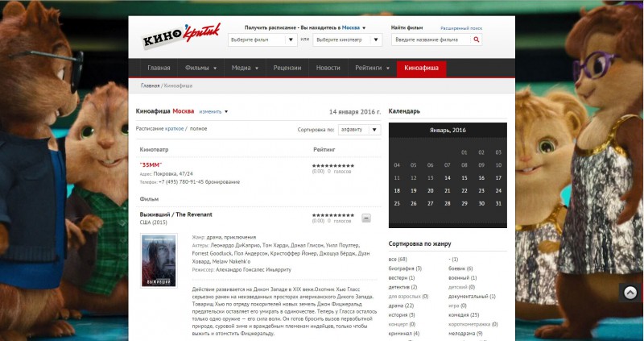644x341 pixels.
Task: Click Главная in the breadcrumb
Action: (x=151, y=85)
